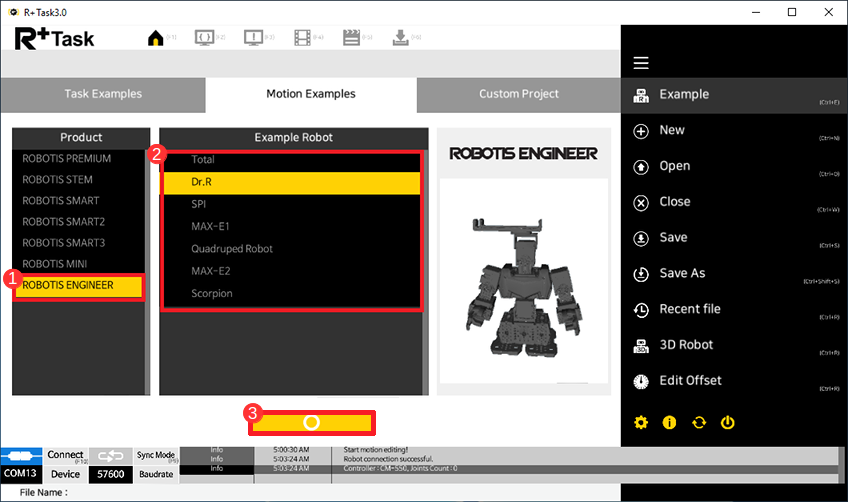
Task: Click the clapperboard icon in toolbar
Action: pos(351,38)
